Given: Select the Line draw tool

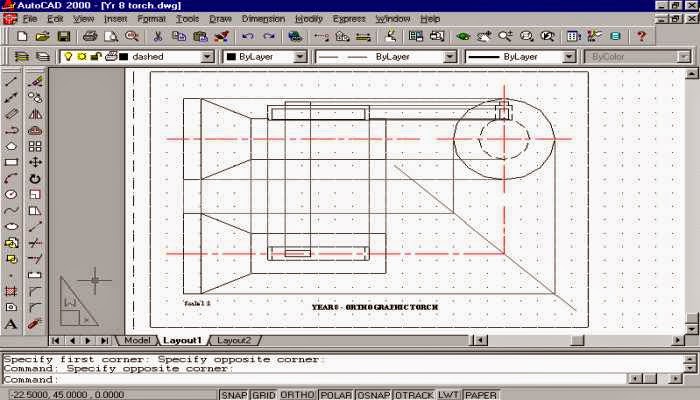Looking at the screenshot, I should coord(11,81).
